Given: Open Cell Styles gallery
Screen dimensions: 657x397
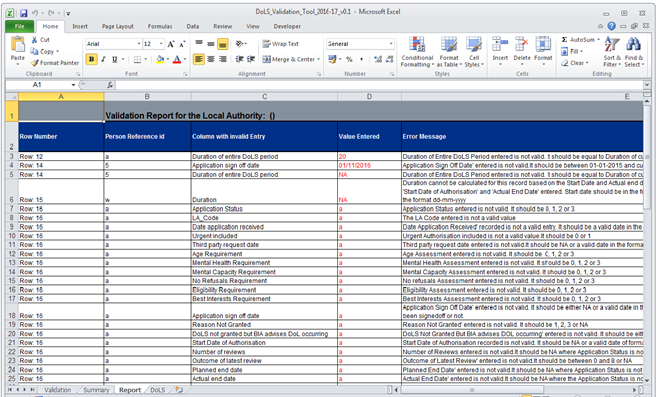Looking at the screenshot, I should (474, 52).
